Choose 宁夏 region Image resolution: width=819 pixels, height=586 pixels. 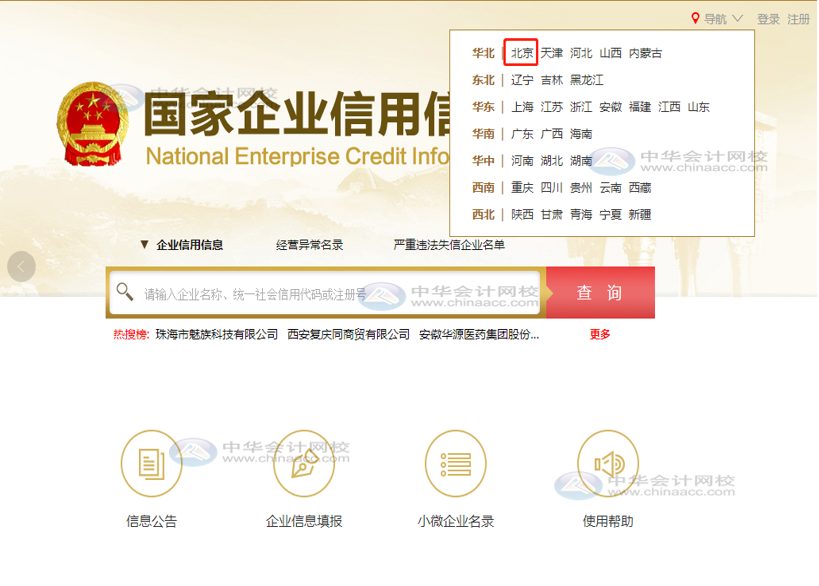pyautogui.click(x=610, y=215)
